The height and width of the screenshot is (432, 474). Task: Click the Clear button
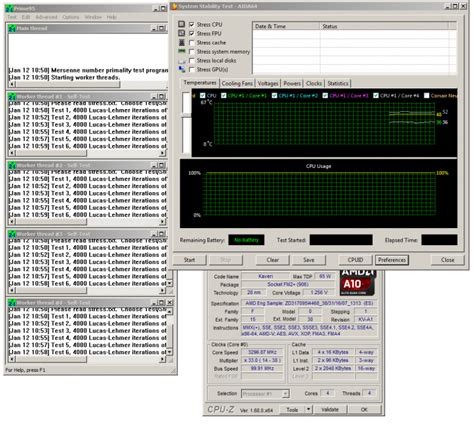(273, 260)
